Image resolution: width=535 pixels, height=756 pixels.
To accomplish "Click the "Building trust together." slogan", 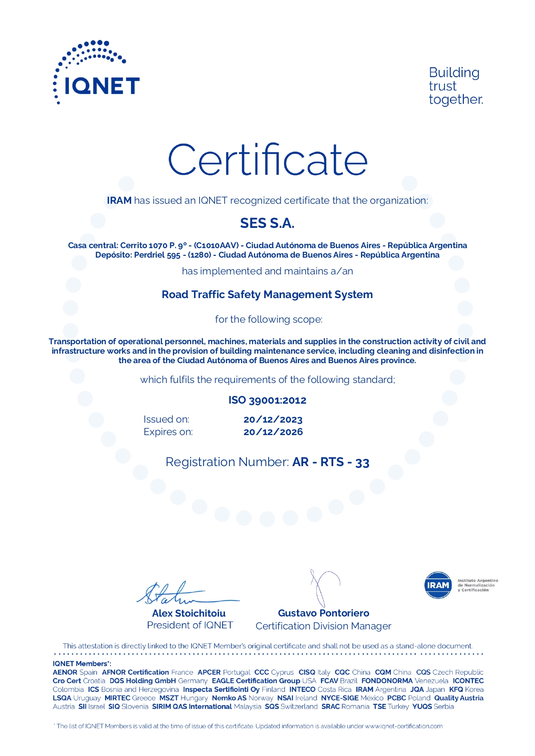I will coord(455,86).
